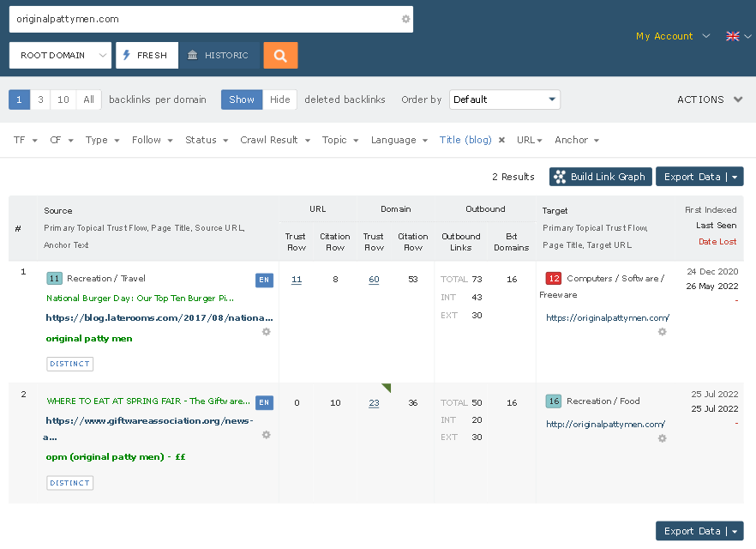Viewport: 756px width, 549px height.
Task: Open the blog.laterooms.com backlink URL
Action: [x=159, y=318]
